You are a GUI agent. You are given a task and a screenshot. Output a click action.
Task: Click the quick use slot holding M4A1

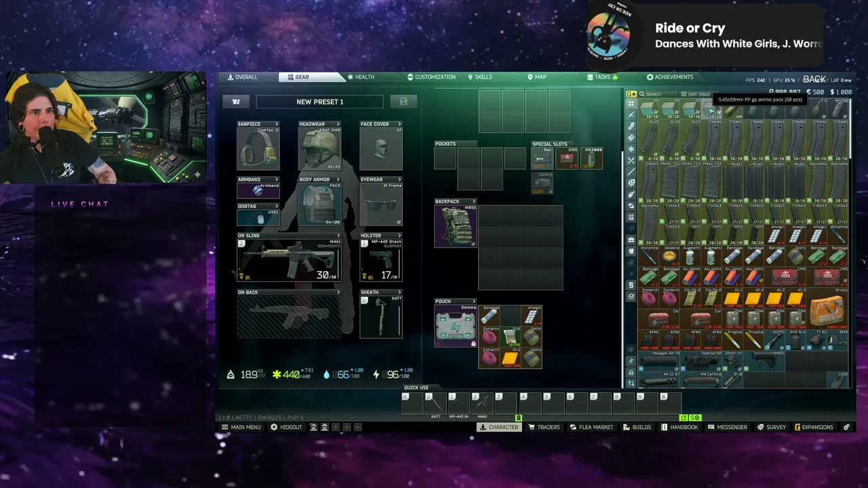pyautogui.click(x=482, y=404)
